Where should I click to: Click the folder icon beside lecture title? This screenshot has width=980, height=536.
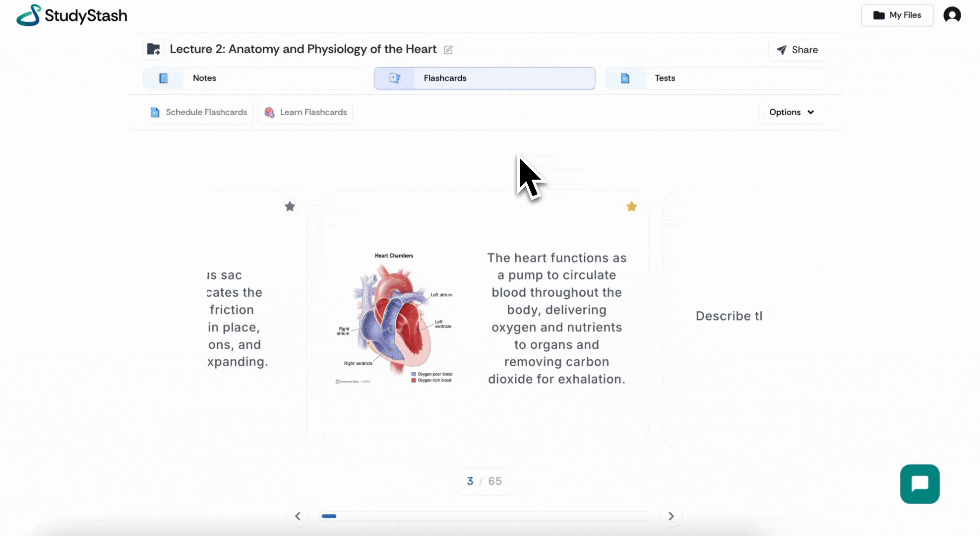[153, 49]
